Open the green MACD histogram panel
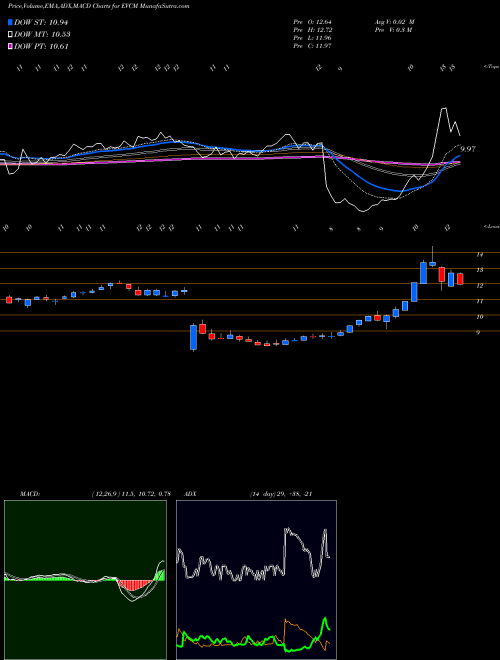The width and height of the screenshot is (500, 660). coord(85,580)
